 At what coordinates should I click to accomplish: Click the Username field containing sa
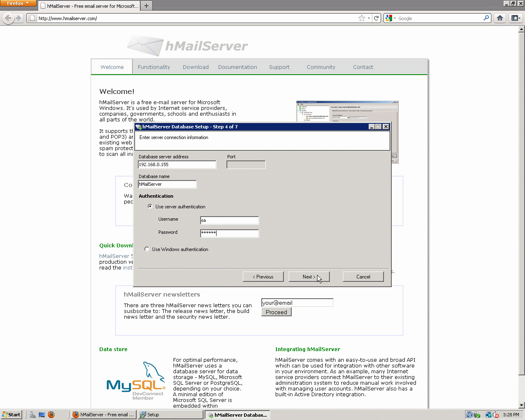coord(230,220)
